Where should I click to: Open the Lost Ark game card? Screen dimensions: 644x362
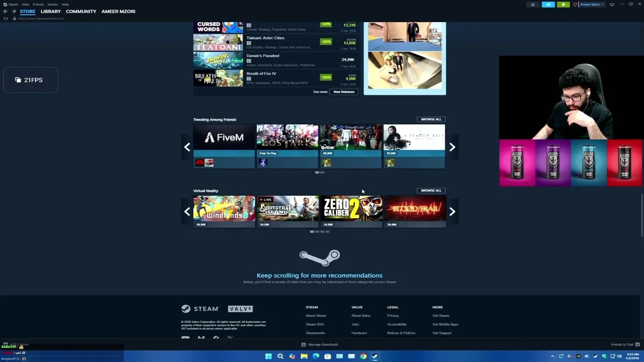pyautogui.click(x=287, y=146)
